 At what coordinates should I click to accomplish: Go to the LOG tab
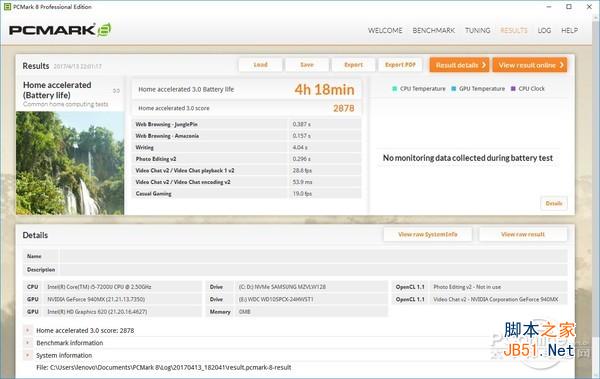tap(544, 31)
